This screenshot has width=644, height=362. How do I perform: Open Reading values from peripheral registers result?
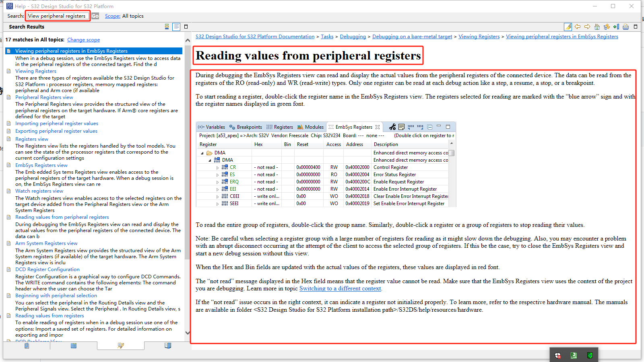(62, 217)
